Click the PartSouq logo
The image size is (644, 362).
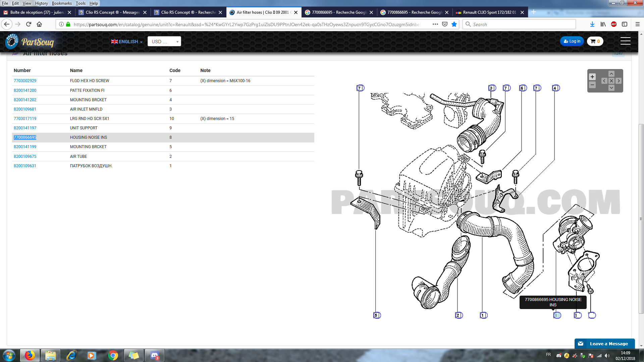(30, 42)
